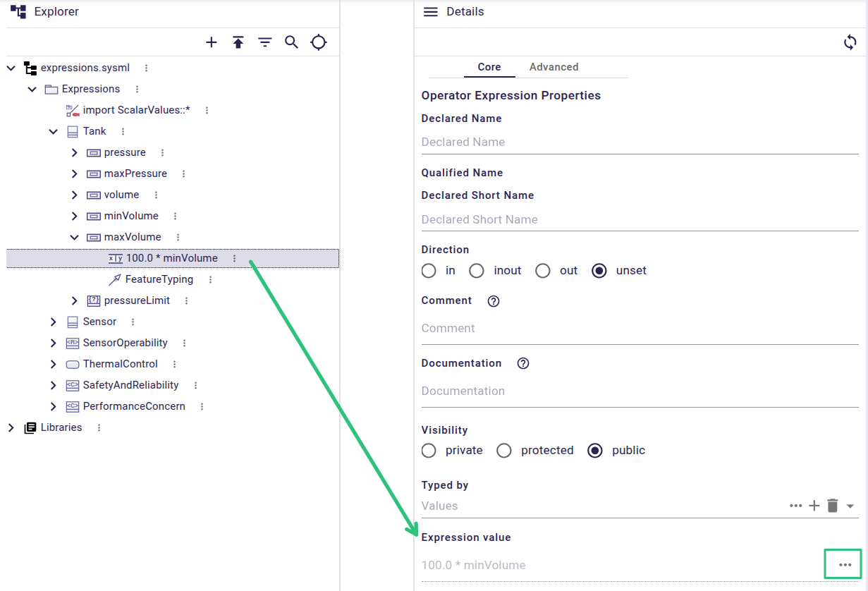
Task: Click the upload arrow icon in Explorer toolbar
Action: 238,42
